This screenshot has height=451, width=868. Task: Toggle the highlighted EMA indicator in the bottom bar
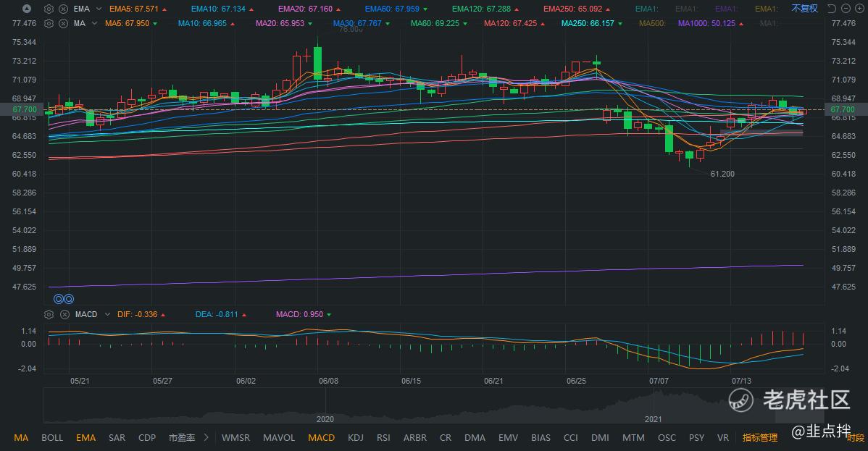(85, 438)
